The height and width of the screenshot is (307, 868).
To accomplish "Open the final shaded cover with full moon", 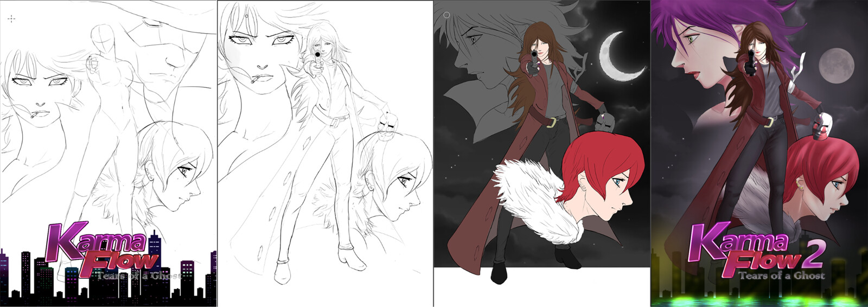I will [759, 153].
